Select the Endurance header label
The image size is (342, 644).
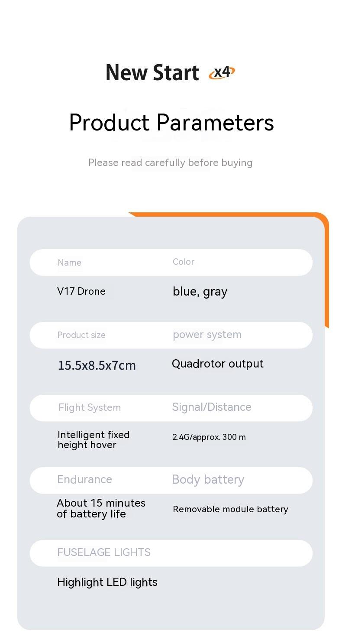(84, 479)
